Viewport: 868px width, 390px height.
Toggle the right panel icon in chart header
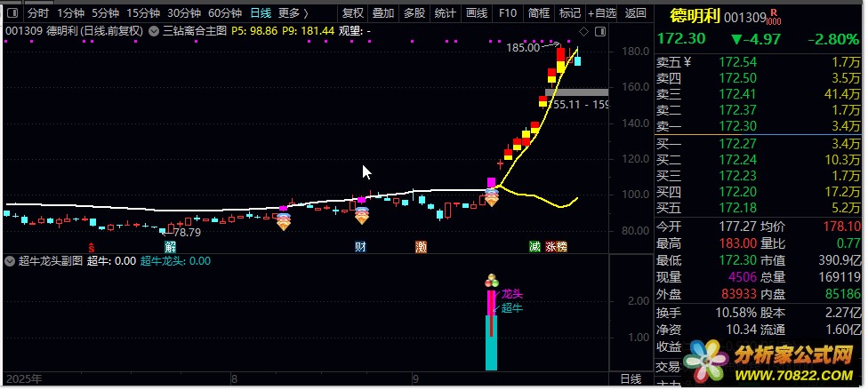600,32
